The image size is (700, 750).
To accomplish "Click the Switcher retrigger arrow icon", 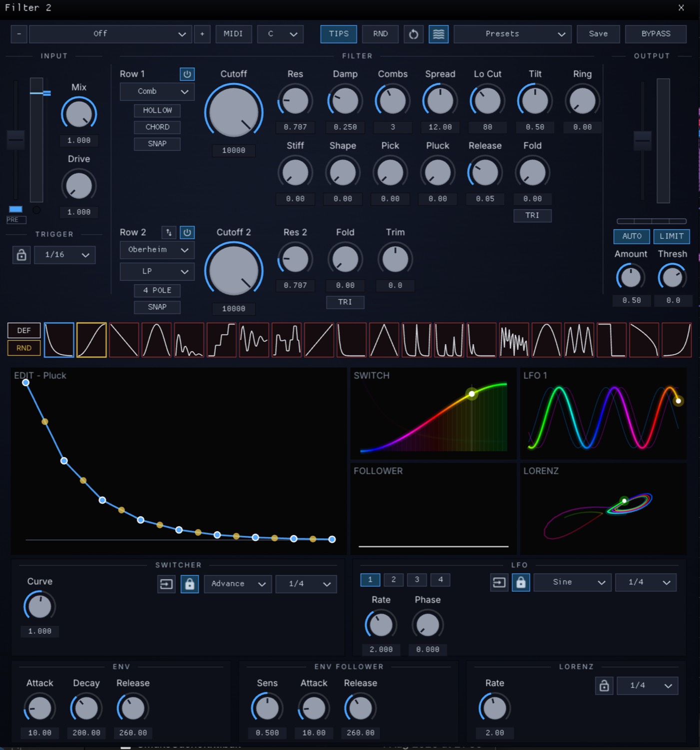I will (166, 584).
